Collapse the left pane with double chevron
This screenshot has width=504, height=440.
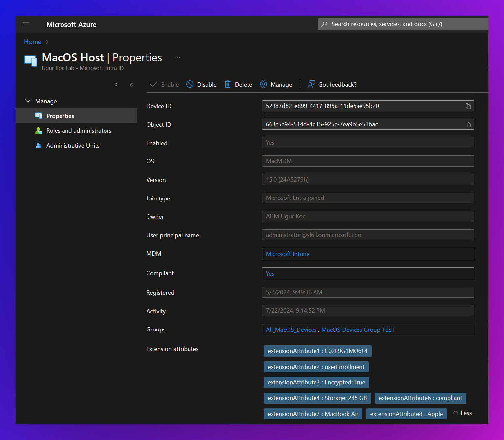point(131,85)
